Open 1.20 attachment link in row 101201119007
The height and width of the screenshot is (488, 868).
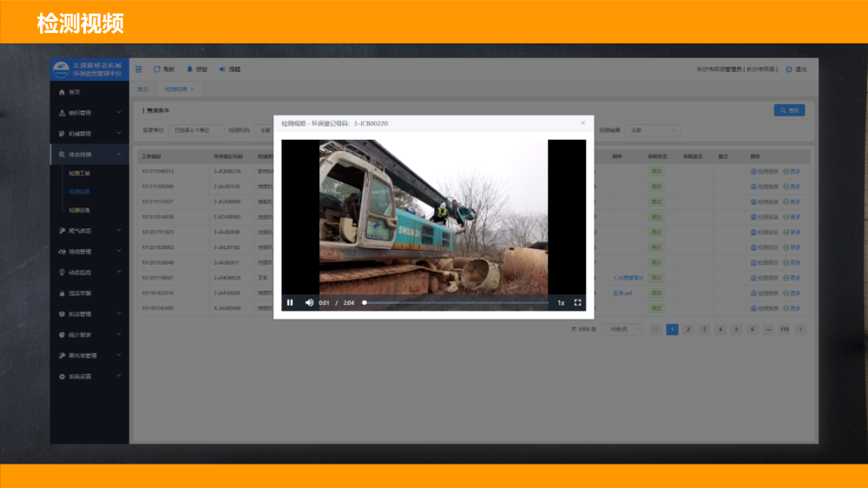pos(628,278)
